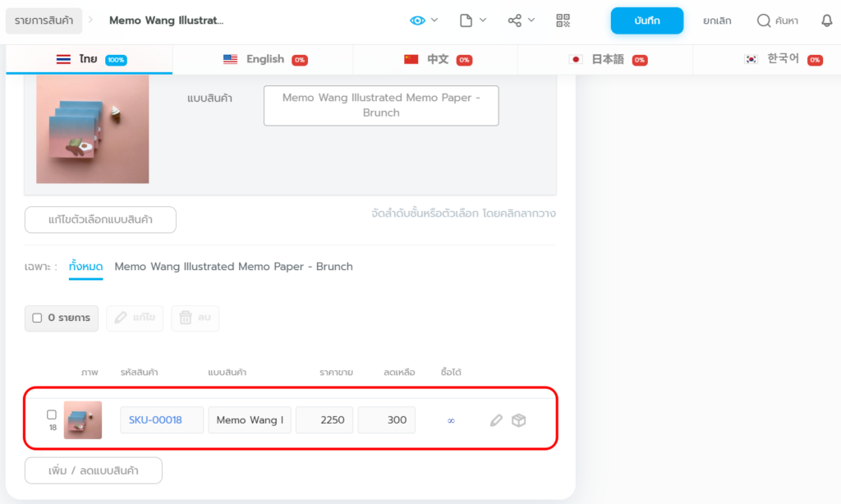Click the document icon in top bar
The image size is (841, 504).
(x=466, y=21)
